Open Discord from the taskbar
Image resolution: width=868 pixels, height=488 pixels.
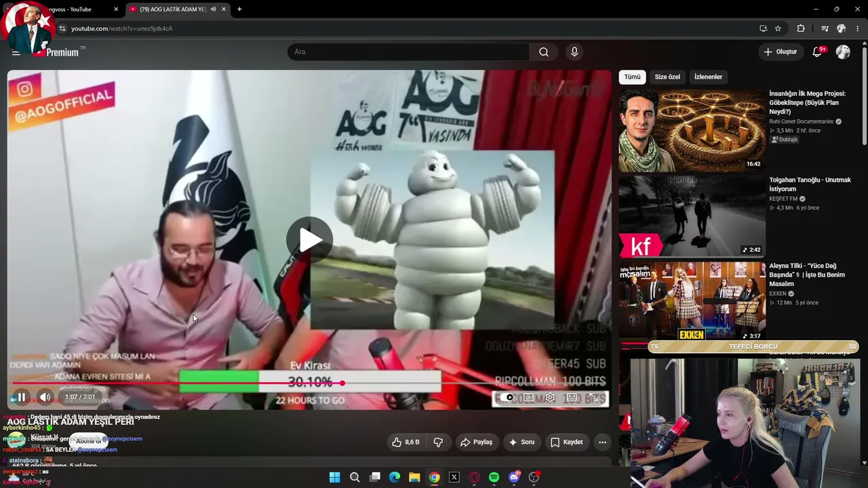coord(514,477)
